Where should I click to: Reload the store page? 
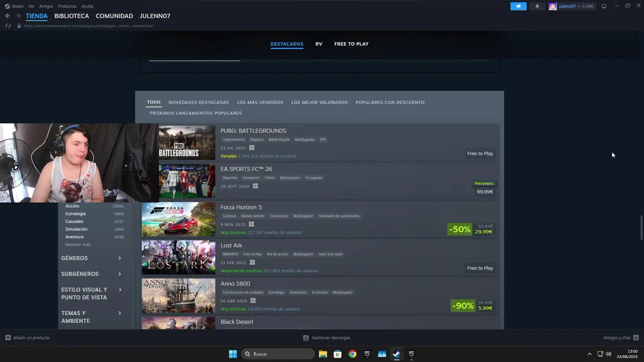coord(8,26)
